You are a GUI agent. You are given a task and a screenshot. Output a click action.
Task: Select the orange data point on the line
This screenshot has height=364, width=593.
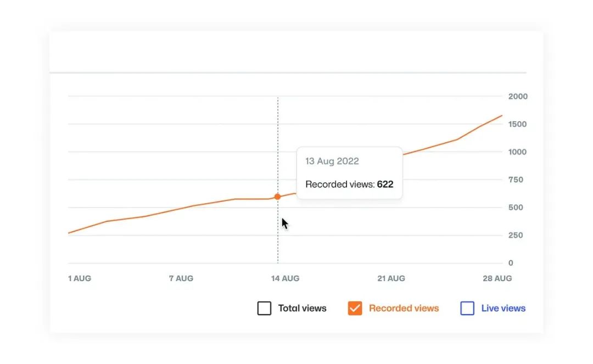pyautogui.click(x=278, y=197)
